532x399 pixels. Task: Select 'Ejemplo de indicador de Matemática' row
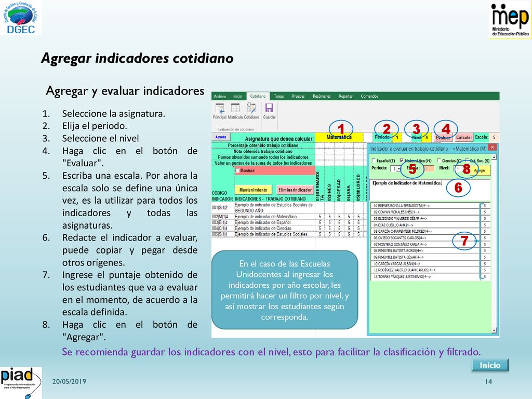click(x=274, y=217)
